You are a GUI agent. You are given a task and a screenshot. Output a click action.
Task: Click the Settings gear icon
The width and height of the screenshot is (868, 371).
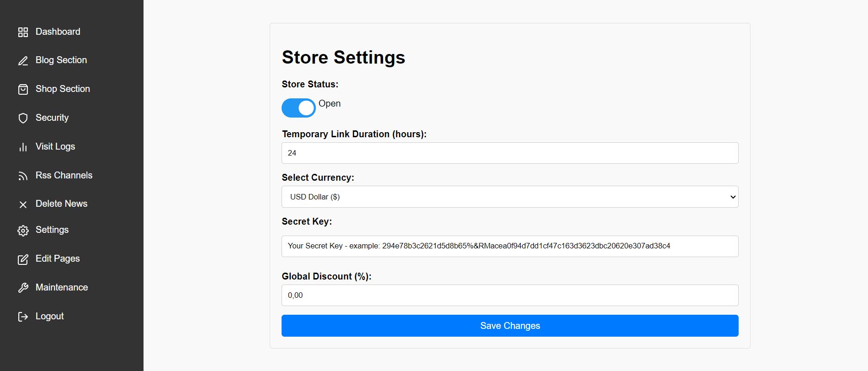tap(23, 231)
